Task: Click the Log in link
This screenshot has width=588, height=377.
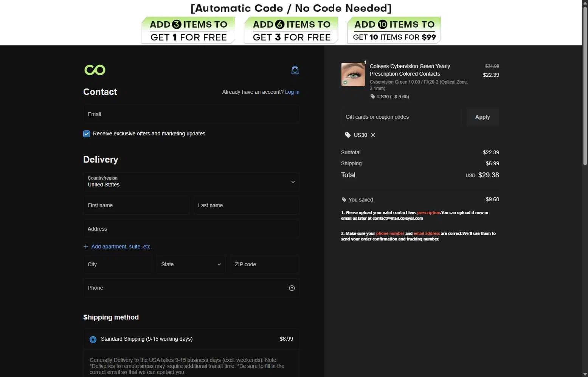Action: (x=292, y=92)
